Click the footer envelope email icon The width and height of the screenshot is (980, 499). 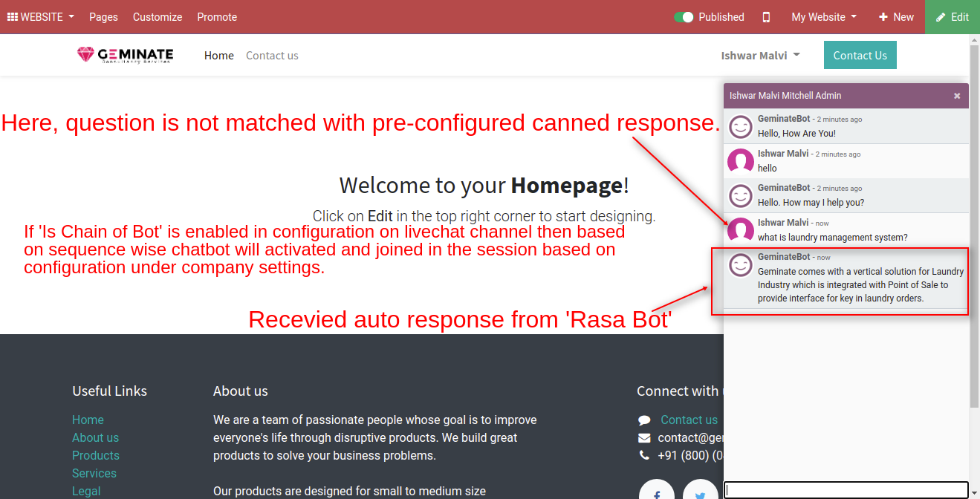[644, 437]
